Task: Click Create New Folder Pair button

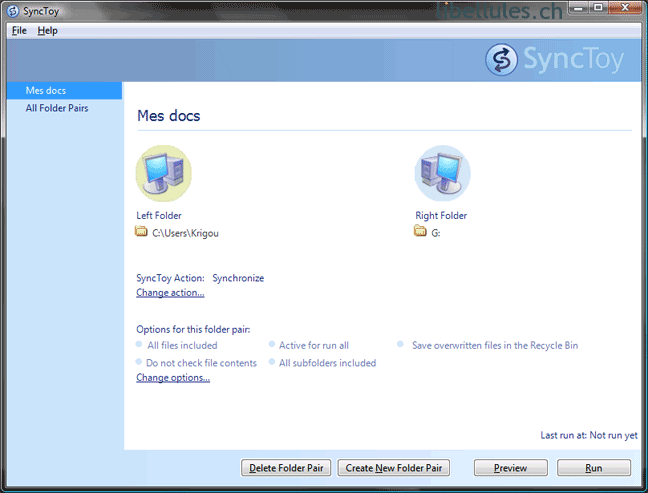Action: click(394, 468)
